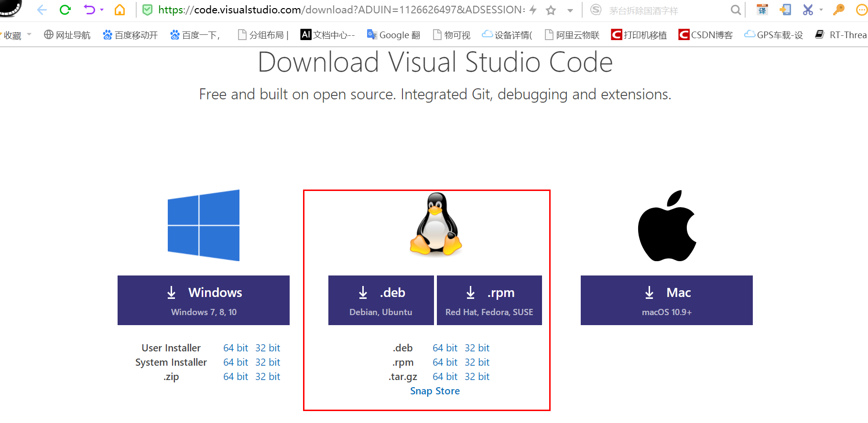Screen dimensions: 868x423
Task: Open the 网址导航 bookmark
Action: click(x=67, y=35)
